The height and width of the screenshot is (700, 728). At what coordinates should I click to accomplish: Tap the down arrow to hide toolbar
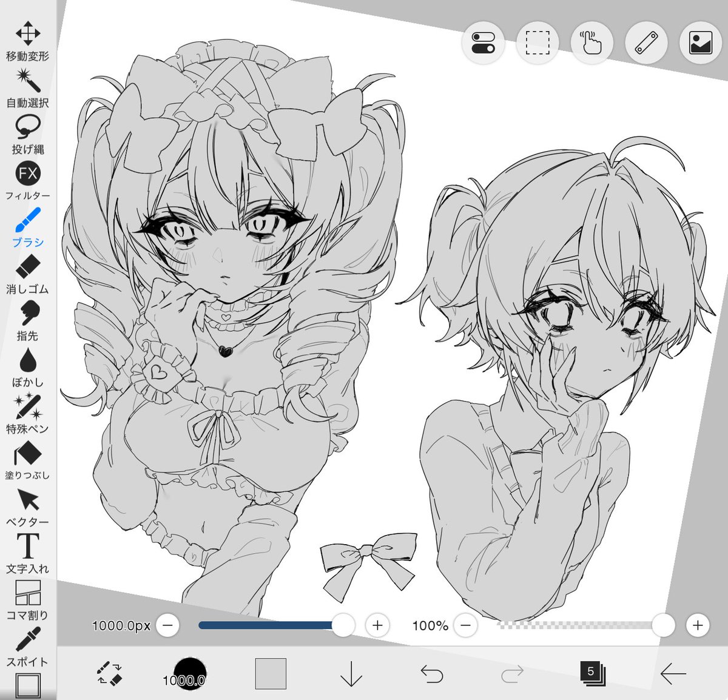pyautogui.click(x=351, y=673)
